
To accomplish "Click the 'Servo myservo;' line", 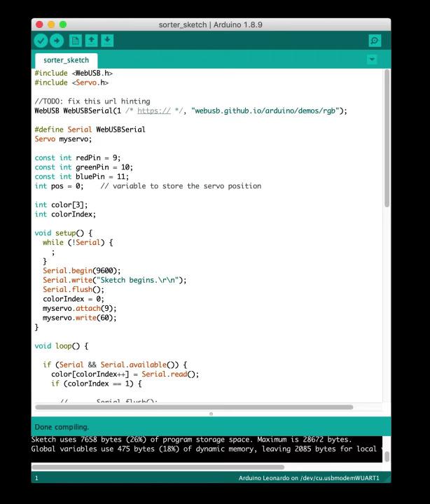I will 63,139.
